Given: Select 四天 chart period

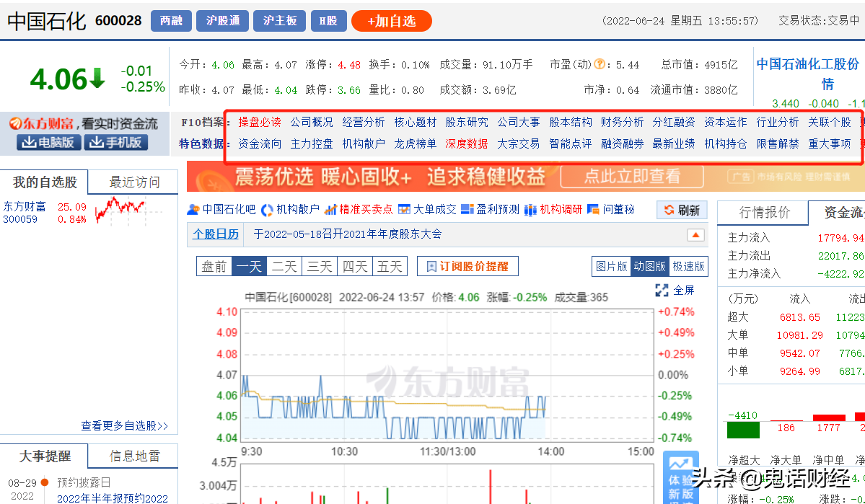Looking at the screenshot, I should click(x=355, y=266).
